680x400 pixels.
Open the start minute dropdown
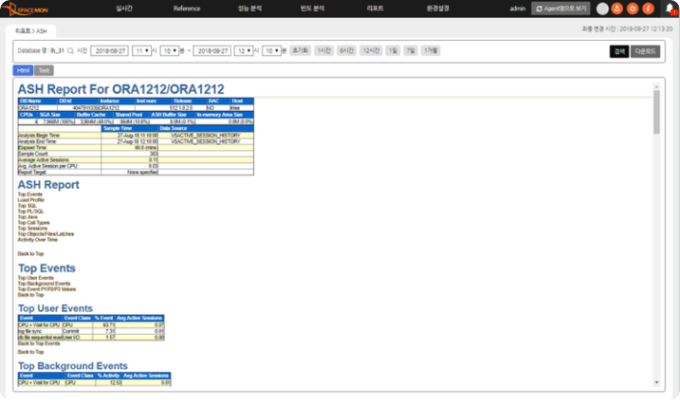pyautogui.click(x=170, y=51)
